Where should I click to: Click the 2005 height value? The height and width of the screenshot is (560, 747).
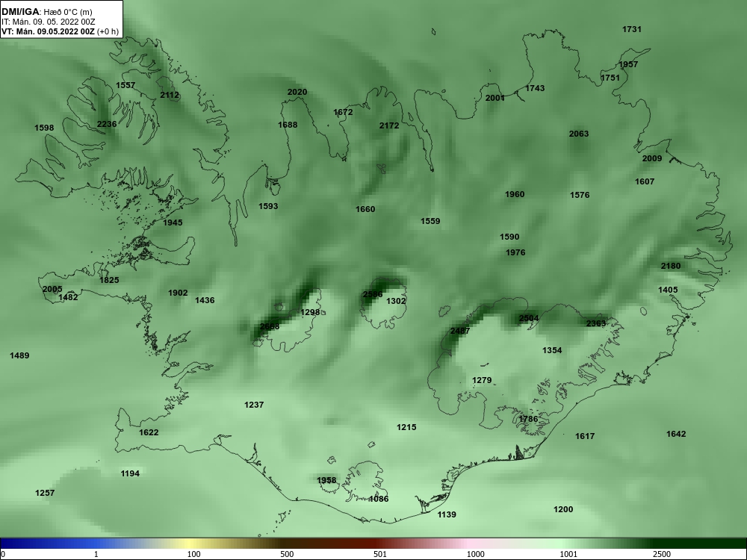pyautogui.click(x=52, y=290)
